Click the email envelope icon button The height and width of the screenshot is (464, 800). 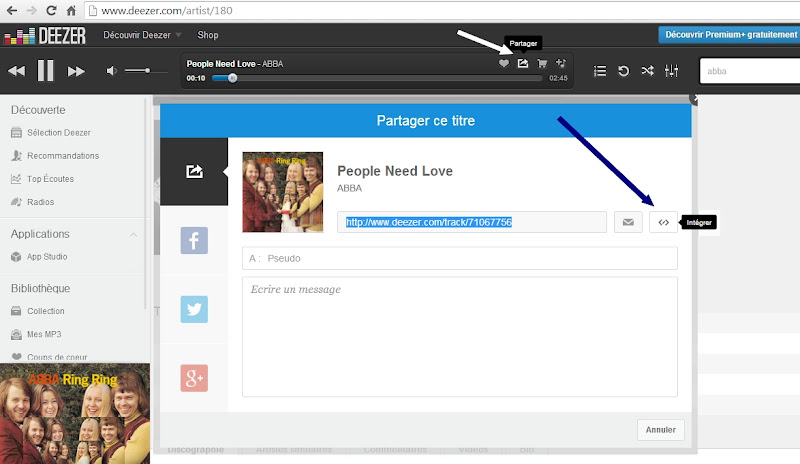pos(628,222)
